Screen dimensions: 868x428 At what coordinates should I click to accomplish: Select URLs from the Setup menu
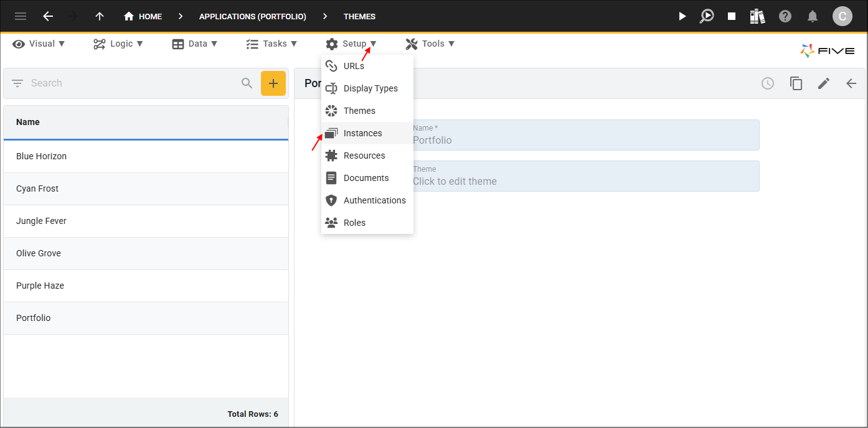click(x=367, y=66)
